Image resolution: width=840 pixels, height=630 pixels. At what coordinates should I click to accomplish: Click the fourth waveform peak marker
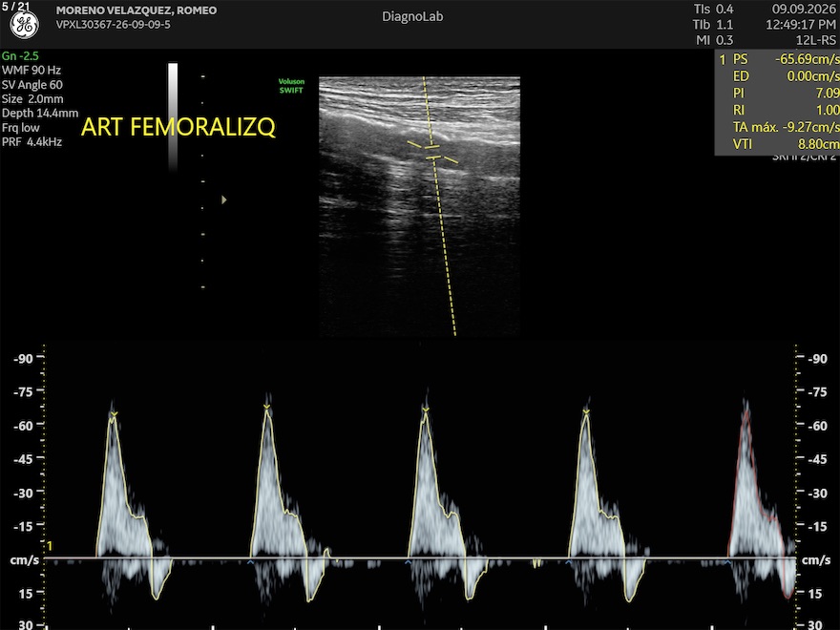point(586,411)
